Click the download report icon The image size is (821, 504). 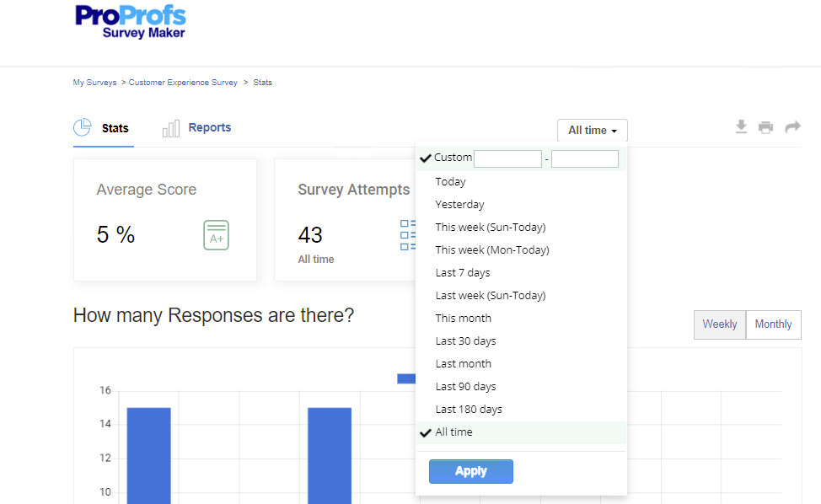click(x=741, y=126)
